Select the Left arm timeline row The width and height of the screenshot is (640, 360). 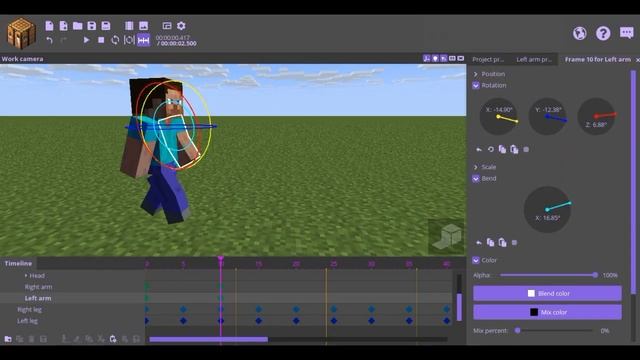72,298
